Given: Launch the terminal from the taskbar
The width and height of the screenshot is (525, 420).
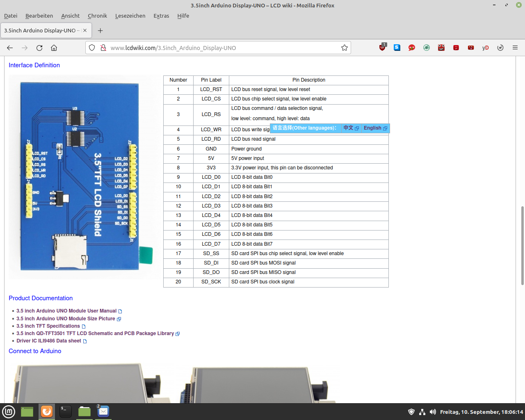Looking at the screenshot, I should [x=66, y=411].
